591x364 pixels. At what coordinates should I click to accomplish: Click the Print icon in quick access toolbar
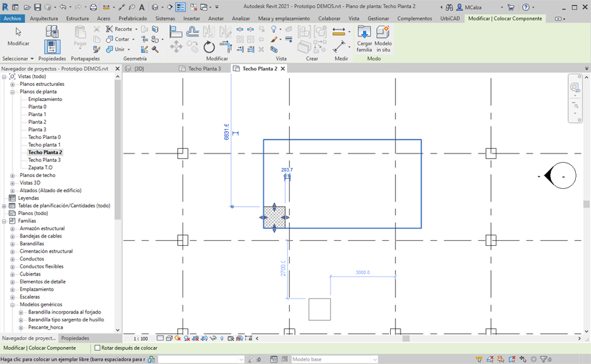93,7
